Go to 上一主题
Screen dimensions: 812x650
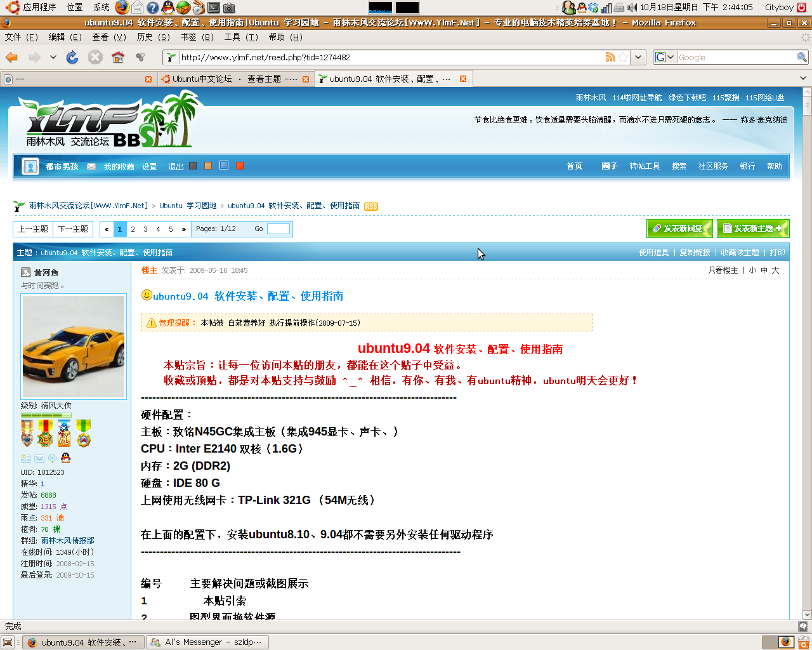pos(33,229)
